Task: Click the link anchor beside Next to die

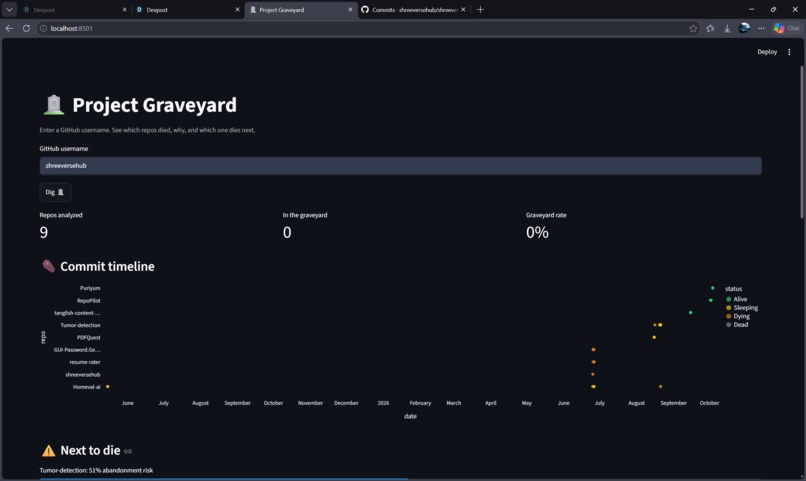Action: (127, 451)
